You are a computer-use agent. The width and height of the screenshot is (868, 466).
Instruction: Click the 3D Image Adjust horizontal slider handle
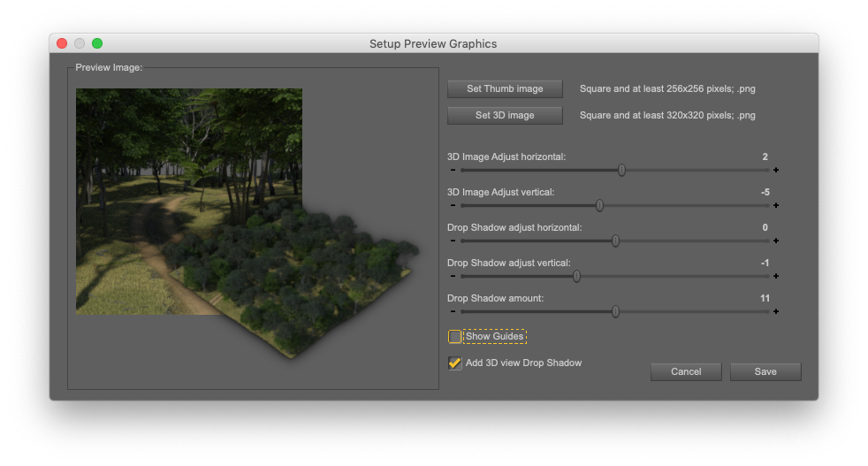621,170
